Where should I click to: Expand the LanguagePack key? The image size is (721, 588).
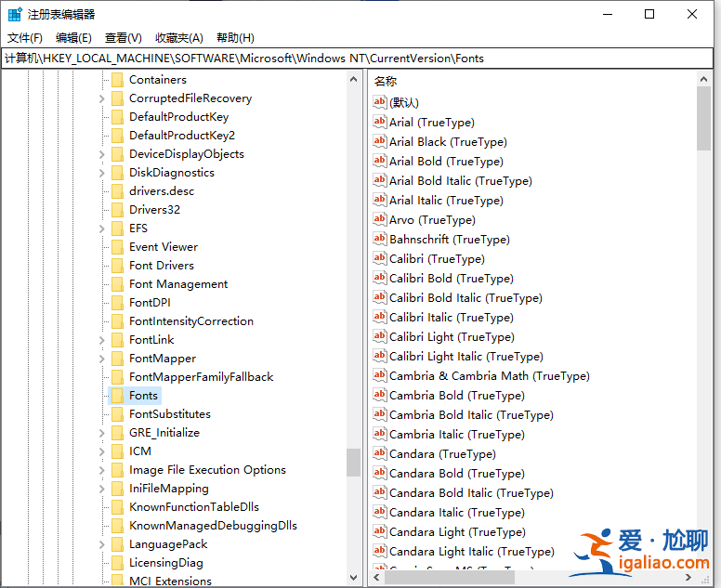click(x=101, y=544)
